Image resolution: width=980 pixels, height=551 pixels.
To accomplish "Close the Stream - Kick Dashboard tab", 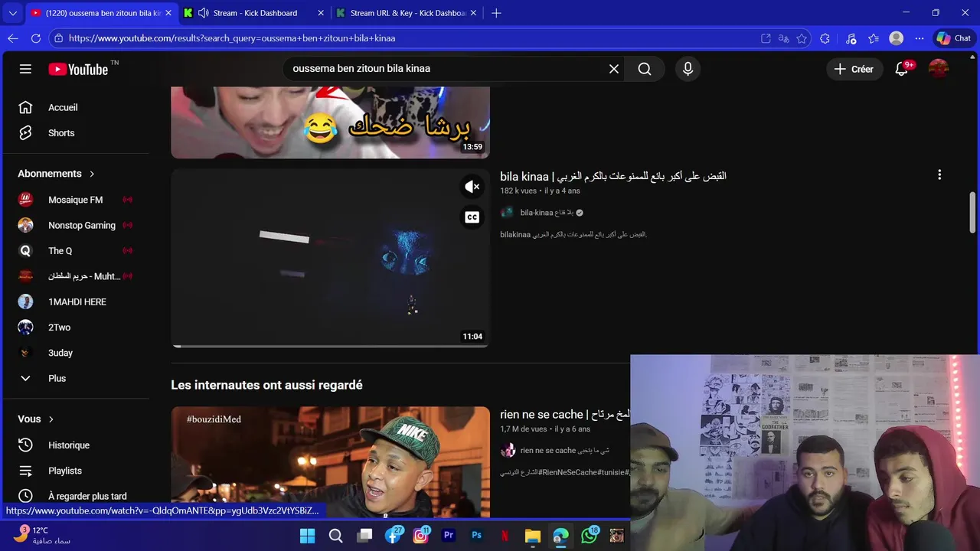I will 321,13.
